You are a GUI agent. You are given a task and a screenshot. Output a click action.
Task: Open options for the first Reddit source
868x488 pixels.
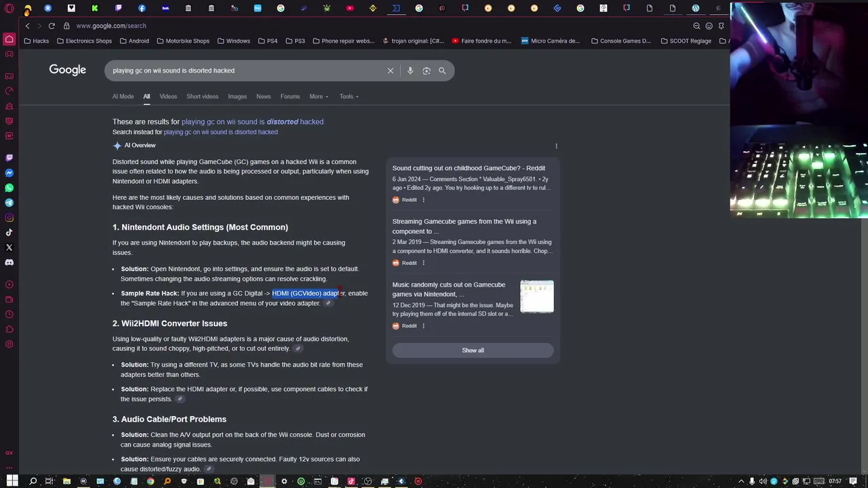[x=423, y=200]
